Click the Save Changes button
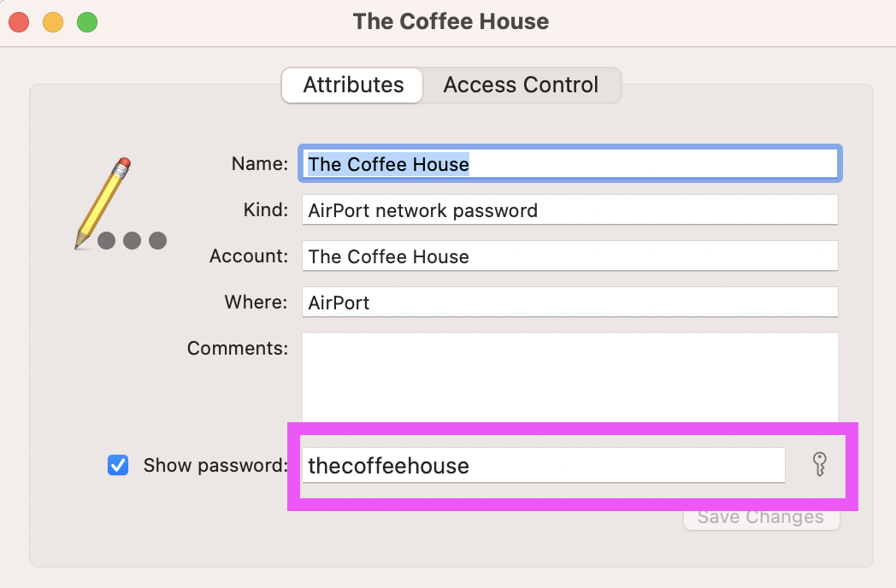The width and height of the screenshot is (896, 588). 760,516
